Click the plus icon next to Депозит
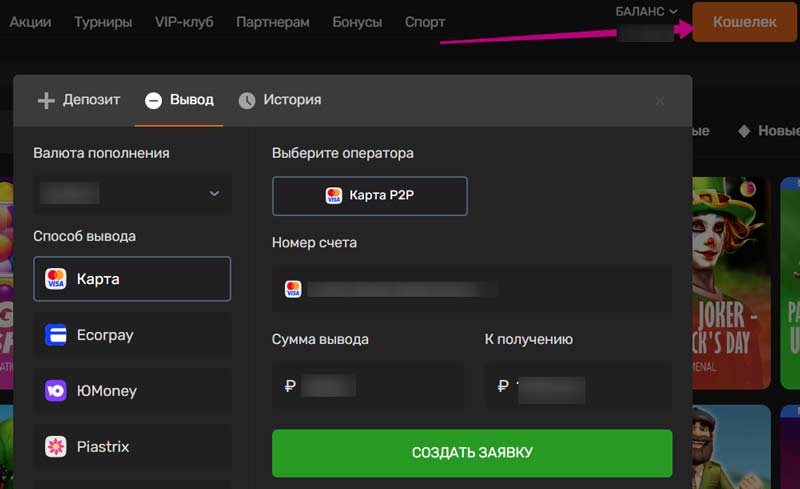 (x=46, y=100)
